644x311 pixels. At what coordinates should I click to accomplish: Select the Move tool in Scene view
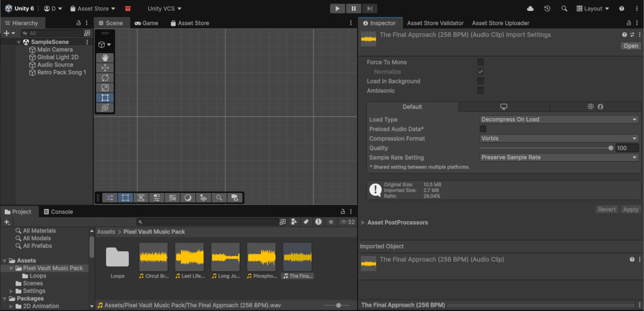pyautogui.click(x=105, y=68)
